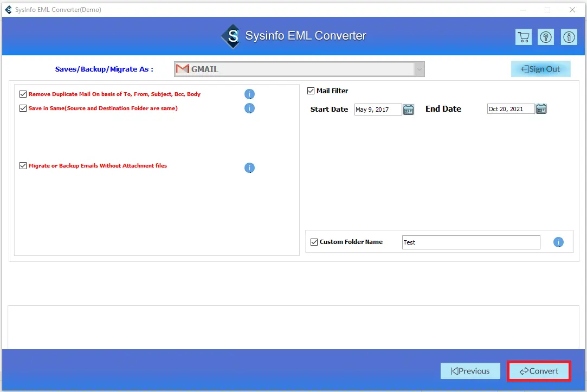Viewport: 587px width, 392px height.
Task: Click the End Date field Oct 20, 2021
Action: pos(511,109)
